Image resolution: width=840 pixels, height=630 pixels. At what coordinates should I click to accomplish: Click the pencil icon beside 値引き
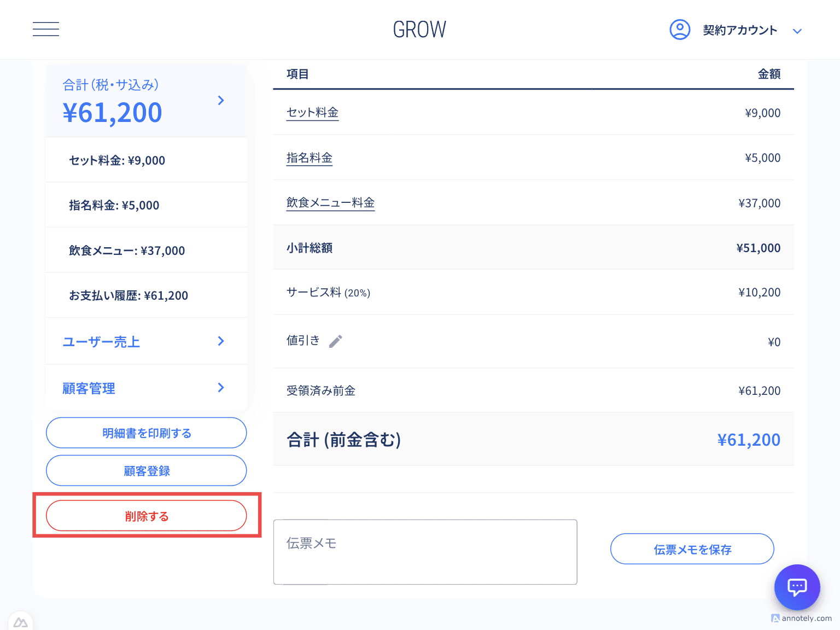coord(336,341)
